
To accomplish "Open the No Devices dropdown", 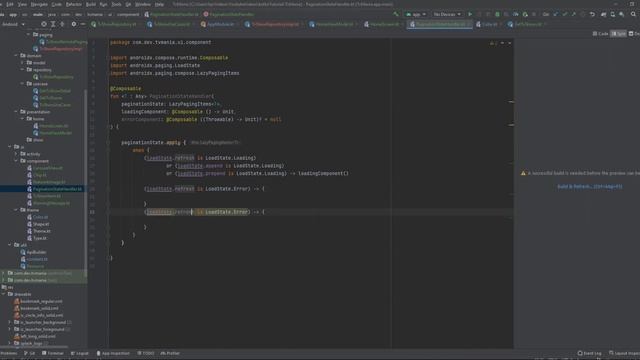I will 447,14.
